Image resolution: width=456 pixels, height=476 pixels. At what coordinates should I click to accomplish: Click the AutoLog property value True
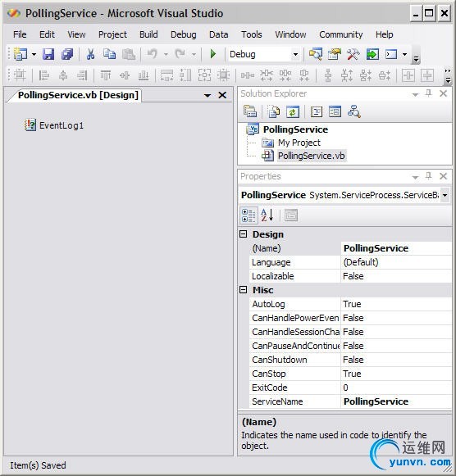click(x=396, y=304)
